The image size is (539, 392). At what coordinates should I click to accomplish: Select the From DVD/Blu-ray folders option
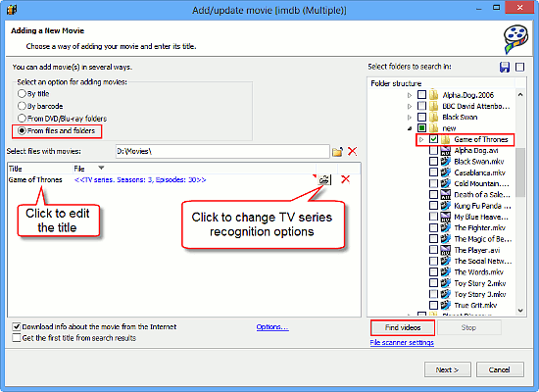click(22, 119)
